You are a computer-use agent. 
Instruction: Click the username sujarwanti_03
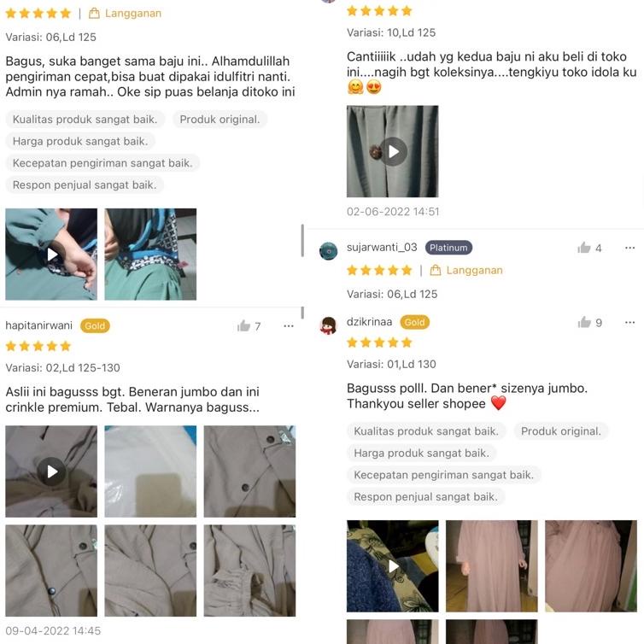382,247
